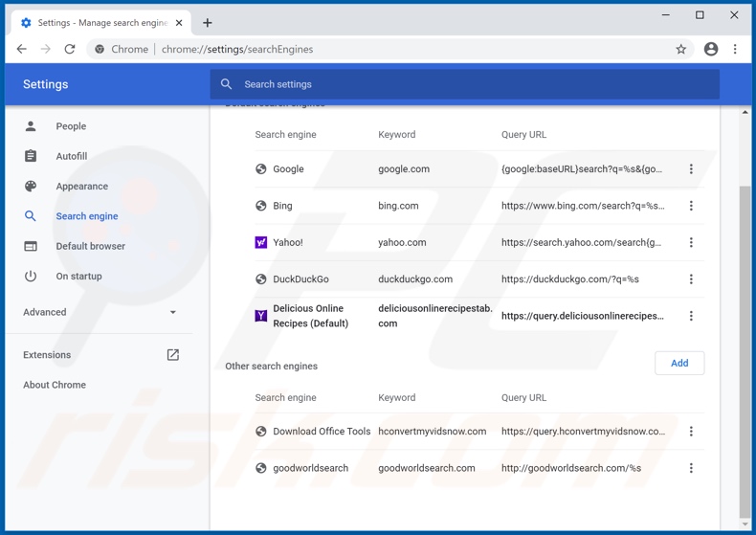This screenshot has height=535, width=756.
Task: Open more actions for Google
Action: coord(691,169)
